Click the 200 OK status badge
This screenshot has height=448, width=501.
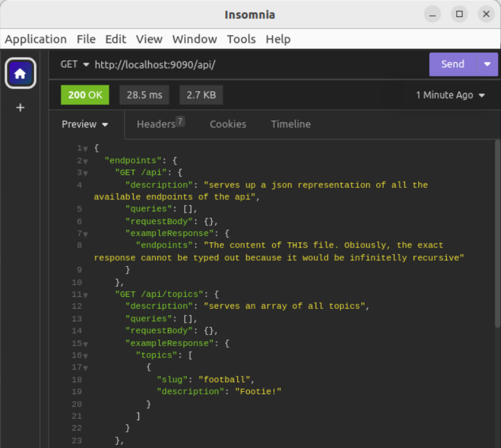tap(85, 95)
